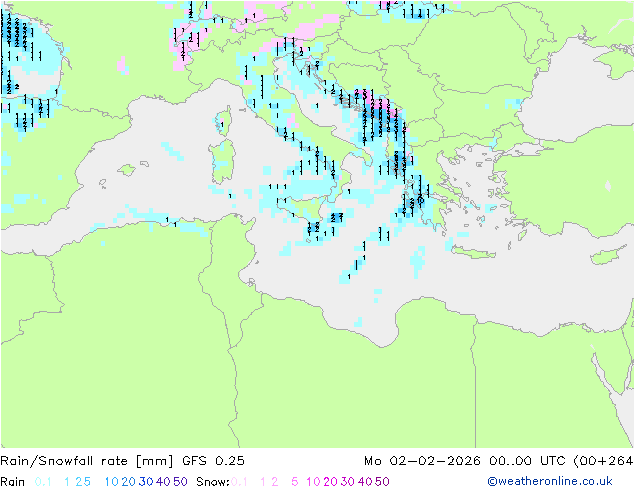Select the Rain legend value 40
This screenshot has height=490, width=634.
[163, 482]
